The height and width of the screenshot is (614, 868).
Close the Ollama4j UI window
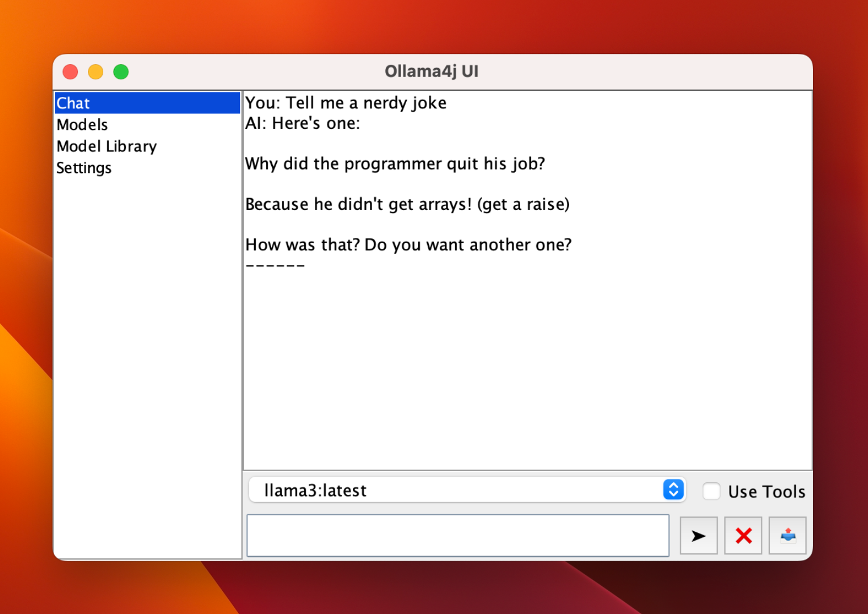click(70, 72)
